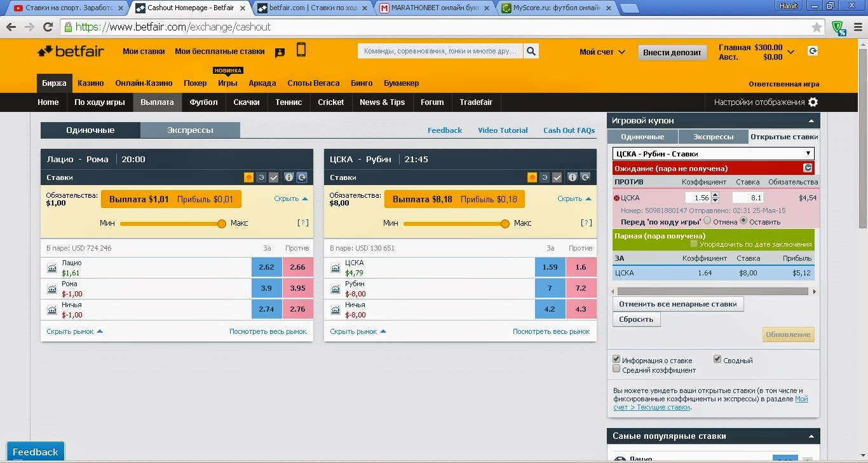The width and height of the screenshot is (868, 463).
Task: Open the Cash Out FAQs link
Action: pos(569,130)
